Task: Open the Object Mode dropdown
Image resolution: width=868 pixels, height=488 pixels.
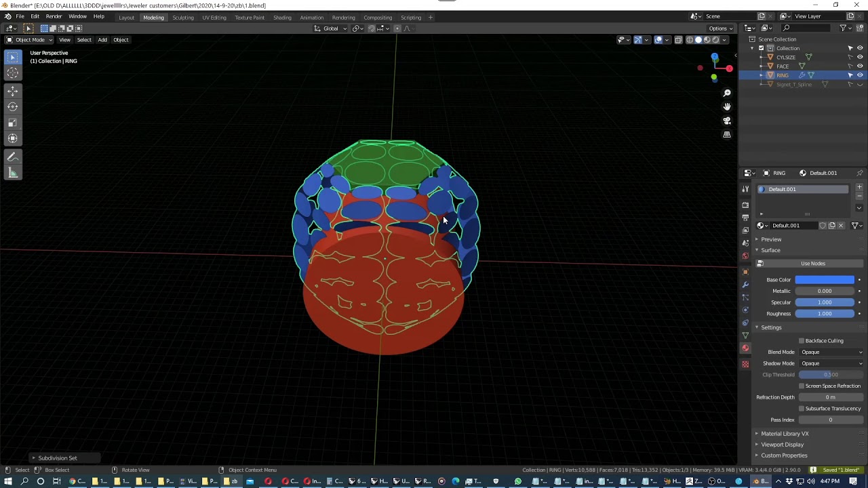Action: [x=29, y=39]
